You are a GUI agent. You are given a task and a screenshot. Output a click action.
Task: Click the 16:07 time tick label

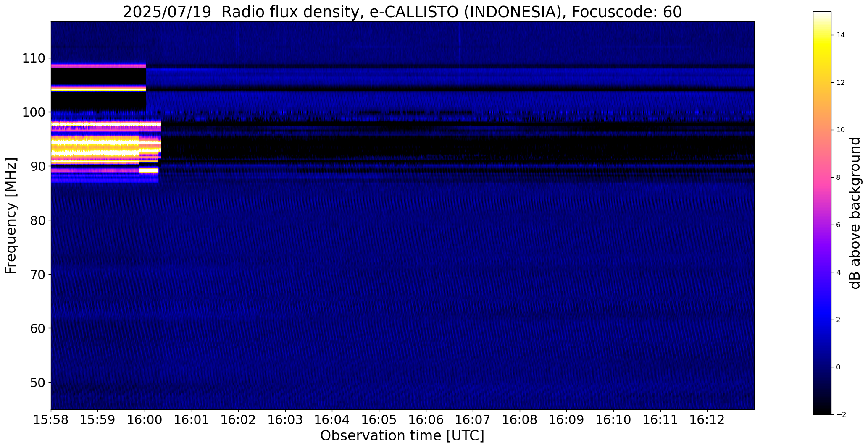pos(473,420)
